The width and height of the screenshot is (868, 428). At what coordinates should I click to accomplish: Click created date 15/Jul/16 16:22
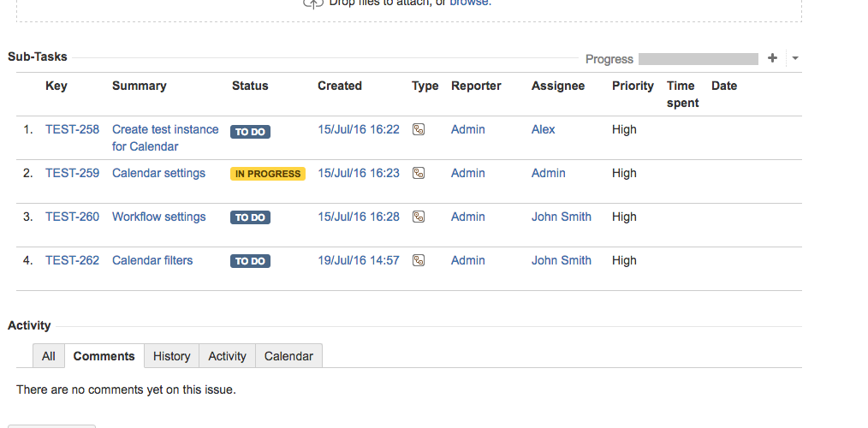(x=358, y=129)
